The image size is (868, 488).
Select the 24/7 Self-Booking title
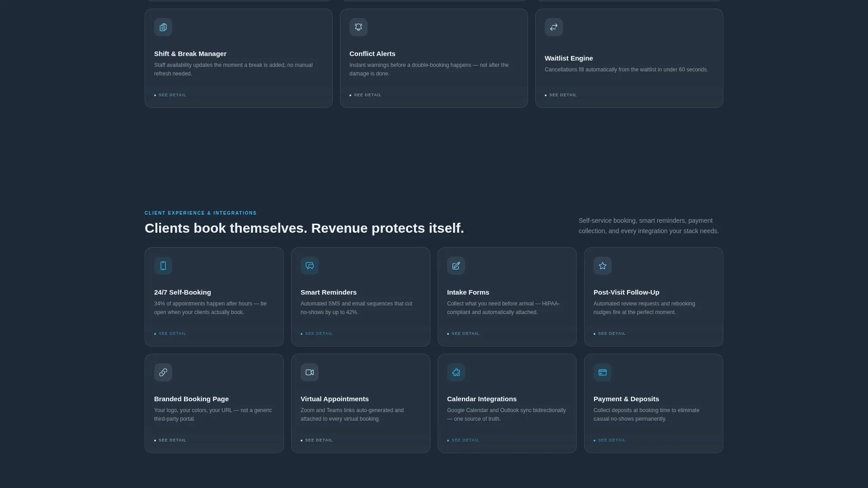point(183,292)
